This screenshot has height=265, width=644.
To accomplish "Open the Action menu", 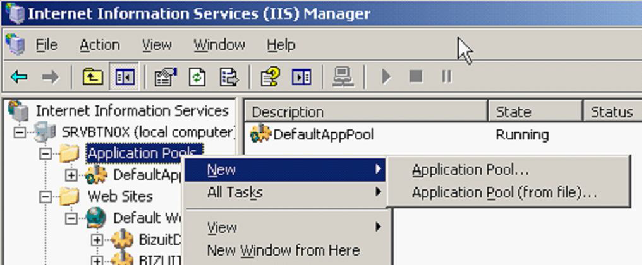I will pyautogui.click(x=100, y=45).
